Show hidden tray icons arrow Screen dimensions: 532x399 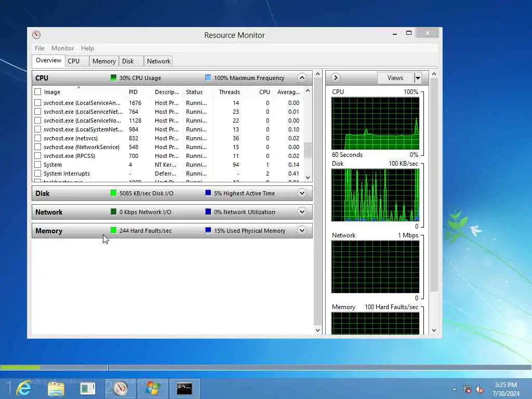pos(454,389)
